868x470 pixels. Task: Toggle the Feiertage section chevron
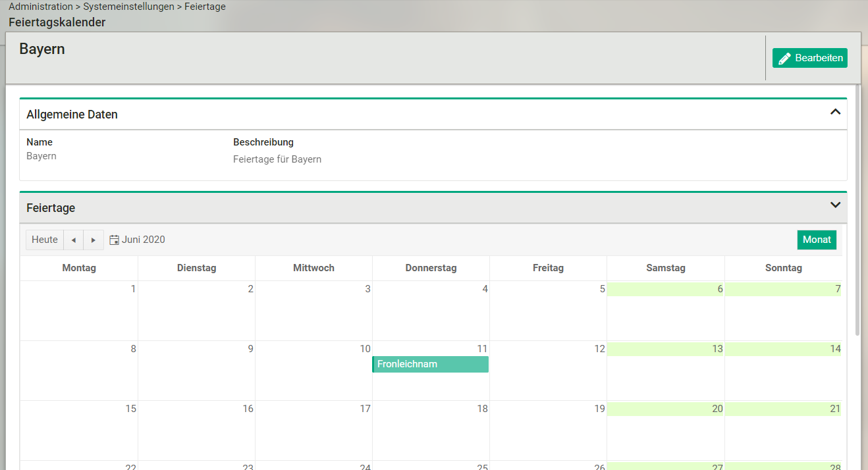tap(835, 205)
